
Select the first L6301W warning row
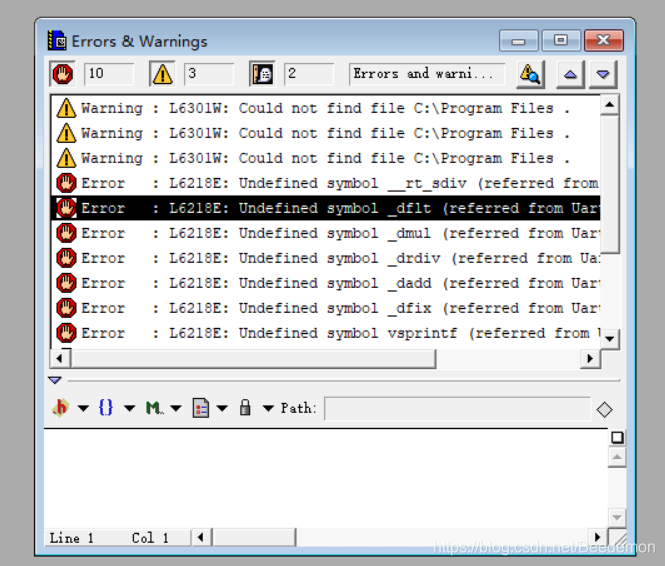(326, 108)
